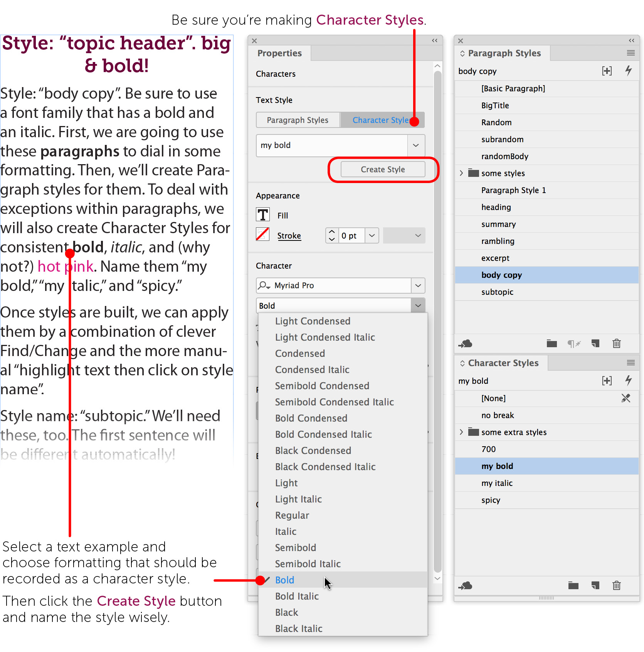Switch to Character Styles toggle button
Viewport: 644px width, 652px height.
[x=382, y=120]
